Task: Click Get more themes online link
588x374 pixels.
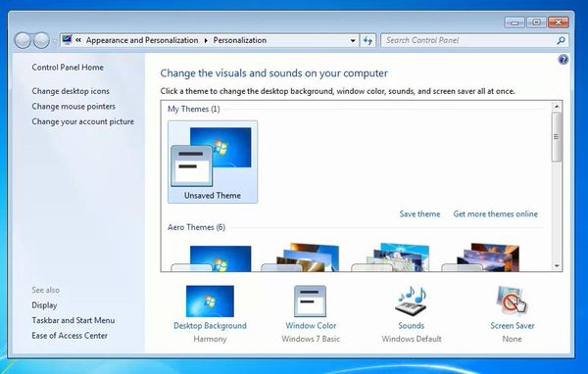Action: click(x=495, y=214)
